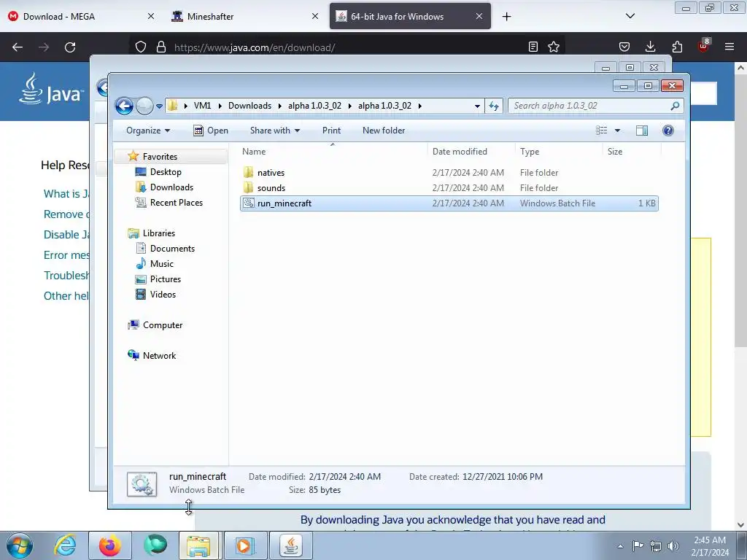Open the Firefox hamburger menu
This screenshot has width=747, height=560.
[729, 47]
